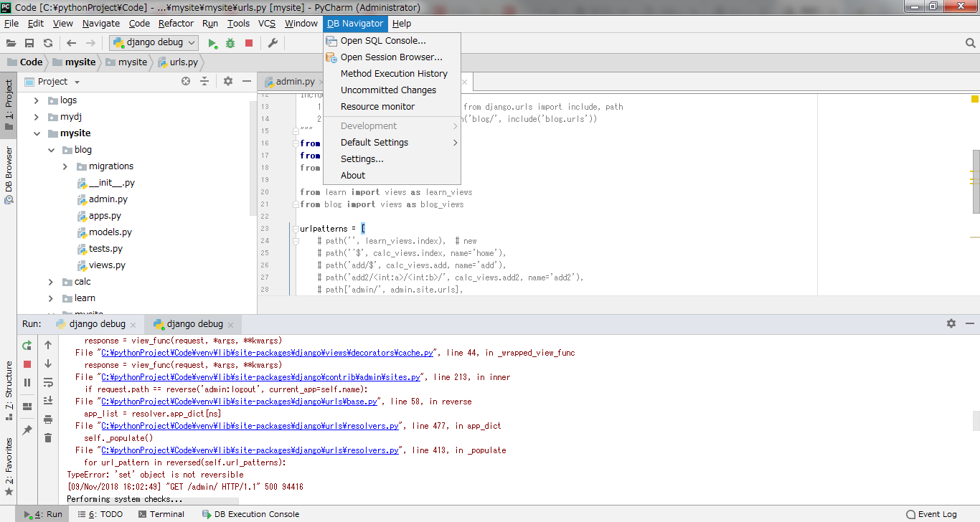This screenshot has height=522, width=980.
Task: Select Uncommitted Changes menu entry
Action: (392, 90)
